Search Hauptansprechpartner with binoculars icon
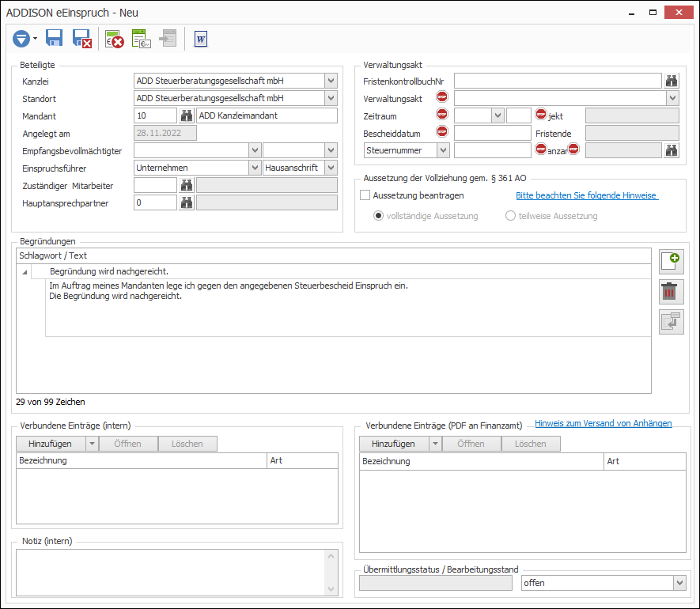Image resolution: width=700 pixels, height=609 pixels. click(186, 203)
